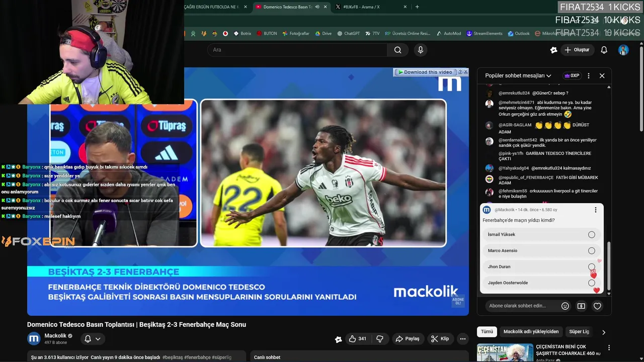
Task: Open the #beşiktaş hashtag link
Action: (173, 357)
